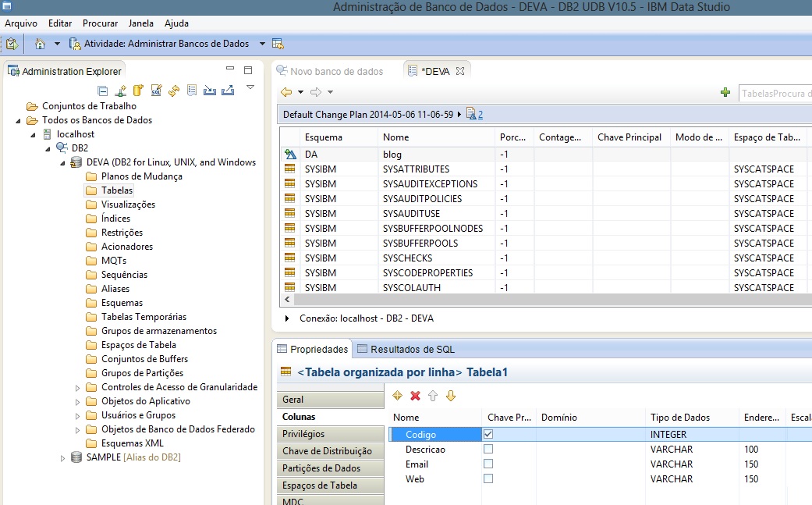Add a new column with the yellow diamond icon
Viewport: 812px width, 505px height.
398,397
